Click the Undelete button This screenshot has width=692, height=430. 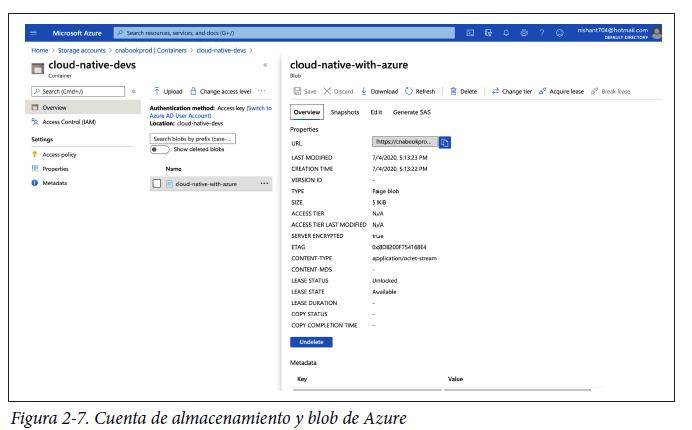311,342
